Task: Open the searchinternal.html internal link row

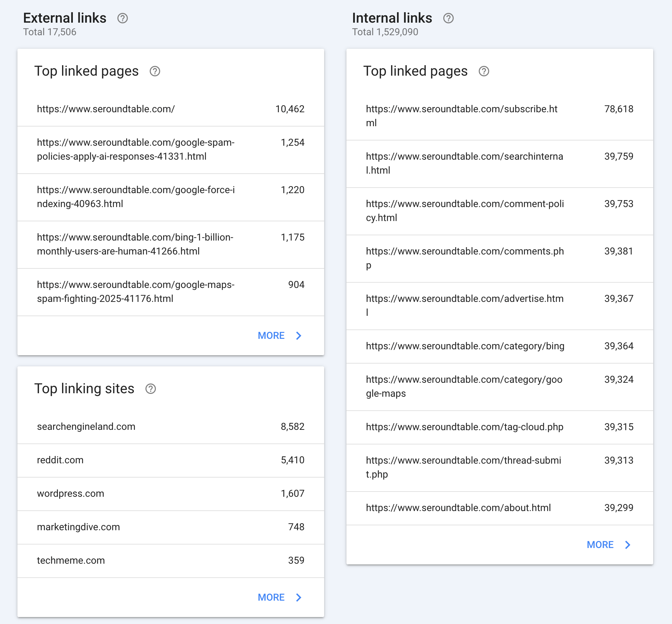Action: click(x=500, y=163)
